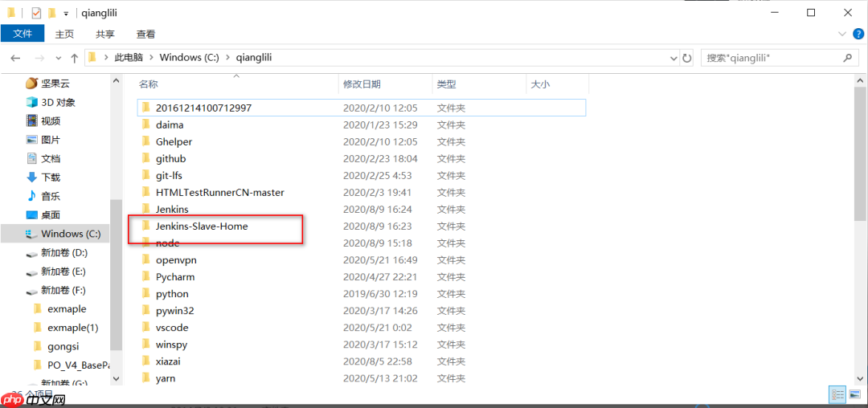Open the blue Help question mark

pyautogui.click(x=858, y=35)
